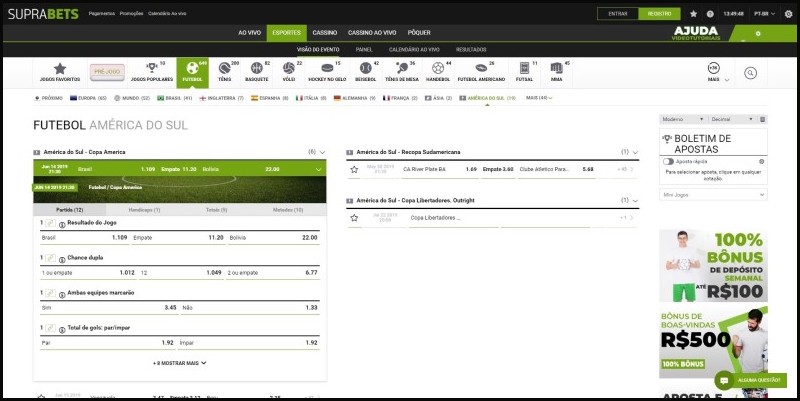Select Tênis de Mesa icon

(x=402, y=68)
